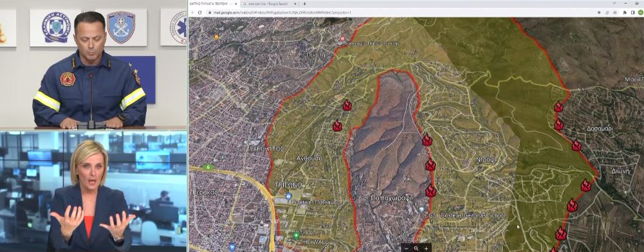
Task: Click the hospital pin near the map's top
Action: (x=342, y=39)
